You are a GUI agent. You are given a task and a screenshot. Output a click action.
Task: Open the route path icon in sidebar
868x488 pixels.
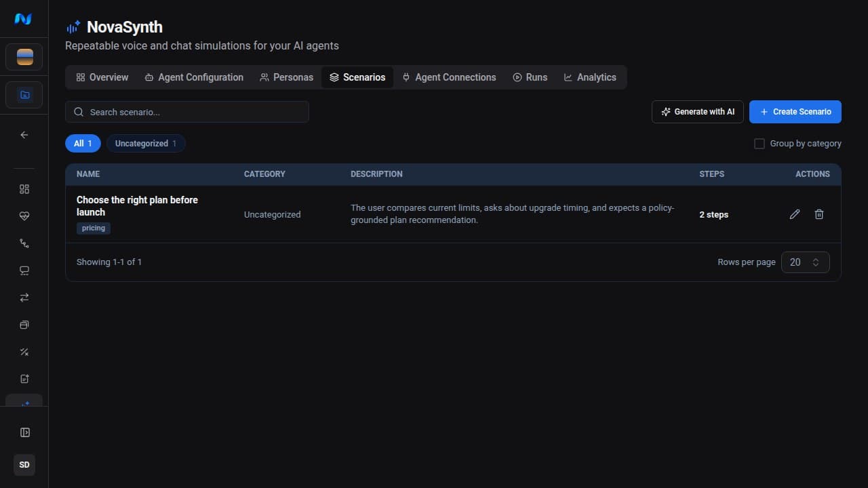coord(24,243)
